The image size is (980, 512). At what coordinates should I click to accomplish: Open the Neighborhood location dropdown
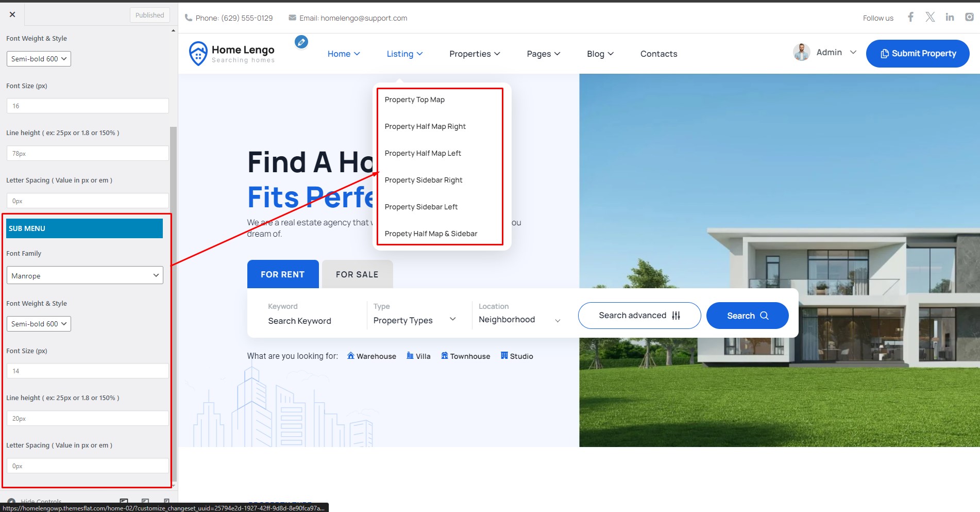(x=519, y=320)
